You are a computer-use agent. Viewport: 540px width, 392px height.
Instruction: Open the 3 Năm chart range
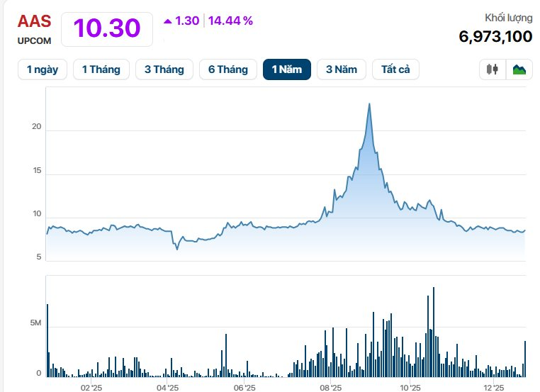click(x=342, y=69)
